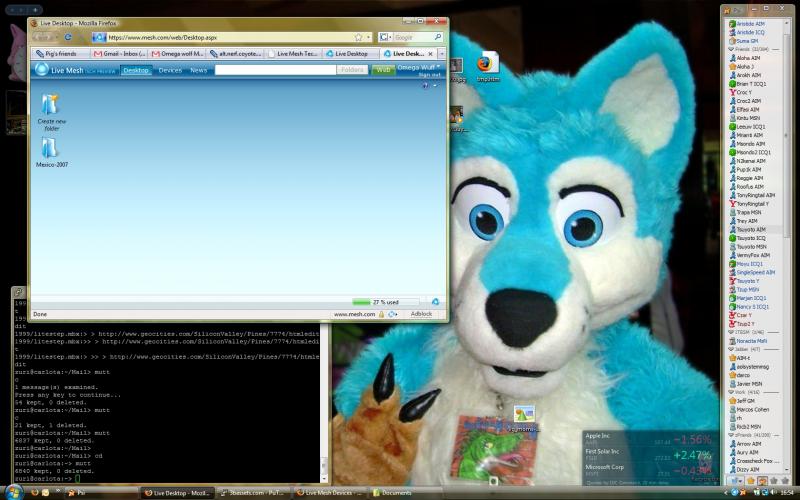Click the bookmark star in address bar

358,37
